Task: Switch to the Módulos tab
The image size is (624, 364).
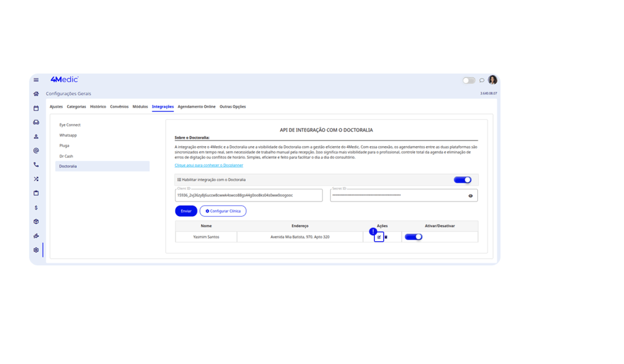Action: coord(140,107)
